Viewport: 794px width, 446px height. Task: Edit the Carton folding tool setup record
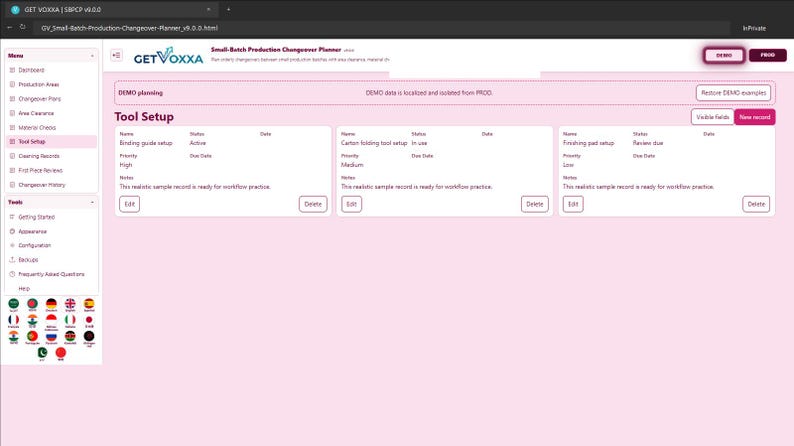point(351,204)
